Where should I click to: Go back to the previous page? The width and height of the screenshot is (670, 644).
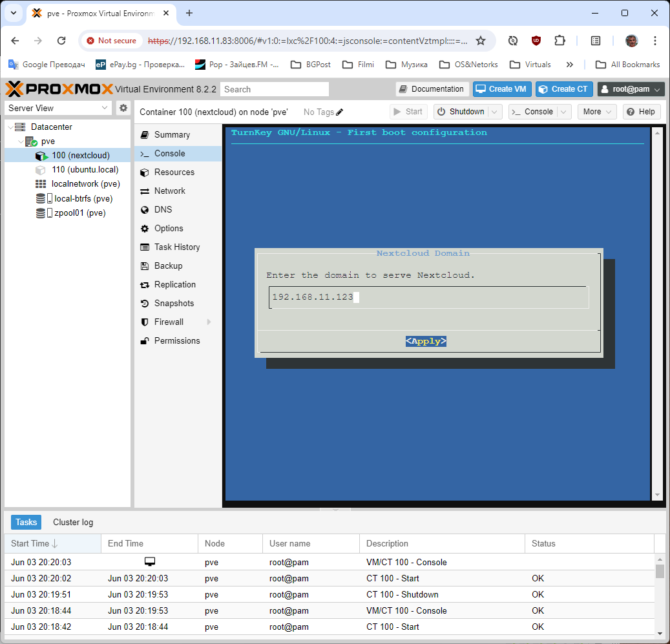tap(16, 41)
